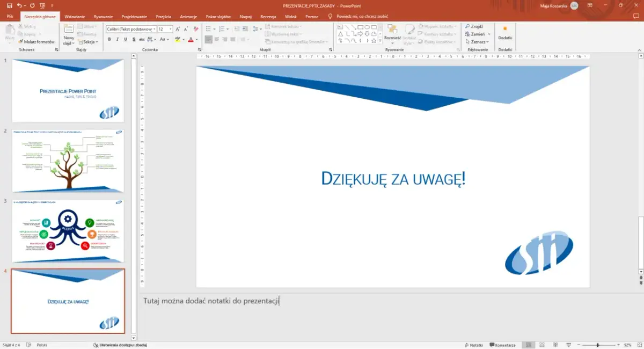Image resolution: width=644 pixels, height=349 pixels.
Task: Click the Rozmieść arrange icon
Action: click(x=393, y=32)
